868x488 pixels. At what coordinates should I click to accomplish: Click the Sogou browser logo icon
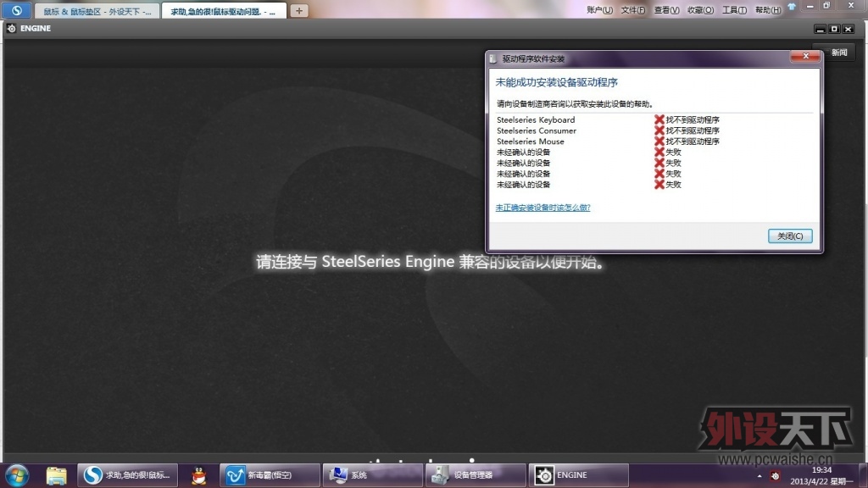[17, 10]
